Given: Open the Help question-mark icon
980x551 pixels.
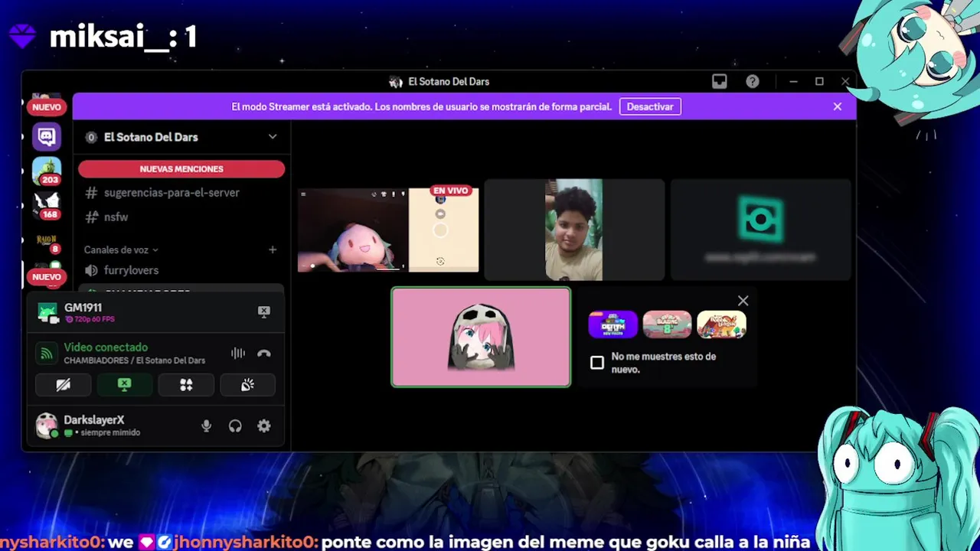Looking at the screenshot, I should click(x=753, y=82).
